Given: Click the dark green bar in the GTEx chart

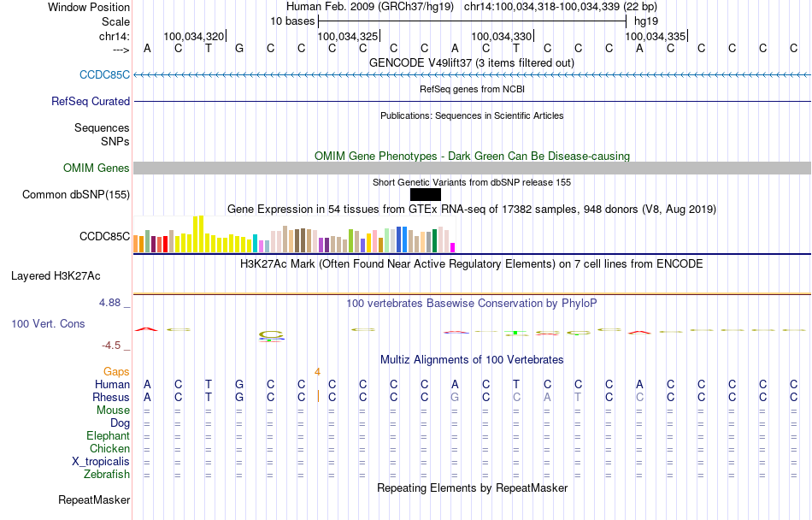Looking at the screenshot, I should pos(434,240).
